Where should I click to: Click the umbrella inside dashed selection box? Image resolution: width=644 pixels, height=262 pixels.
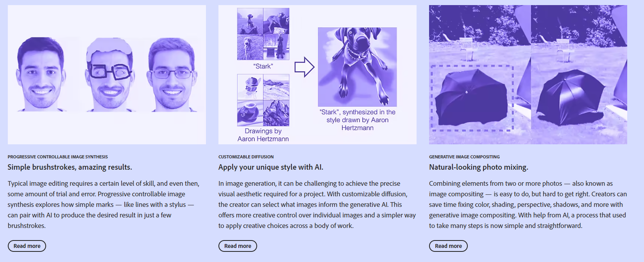tap(471, 98)
